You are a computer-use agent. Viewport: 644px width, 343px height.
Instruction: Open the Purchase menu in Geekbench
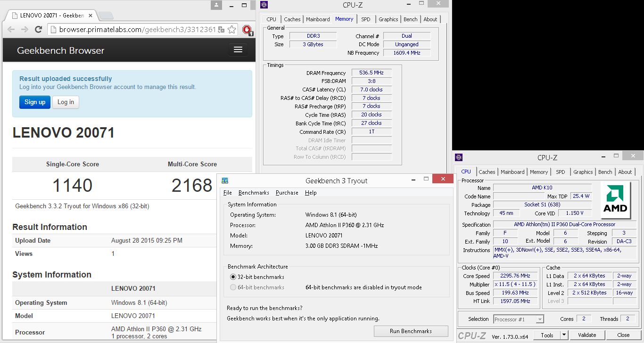287,193
